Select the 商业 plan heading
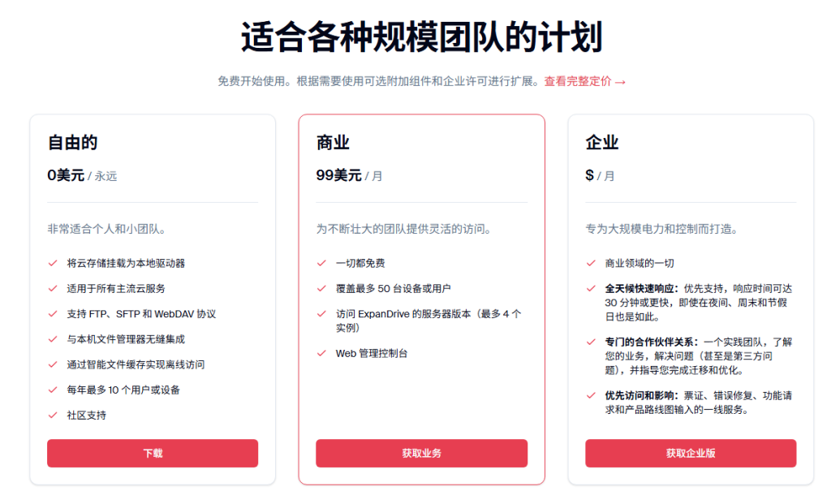The height and width of the screenshot is (504, 831). 333,143
